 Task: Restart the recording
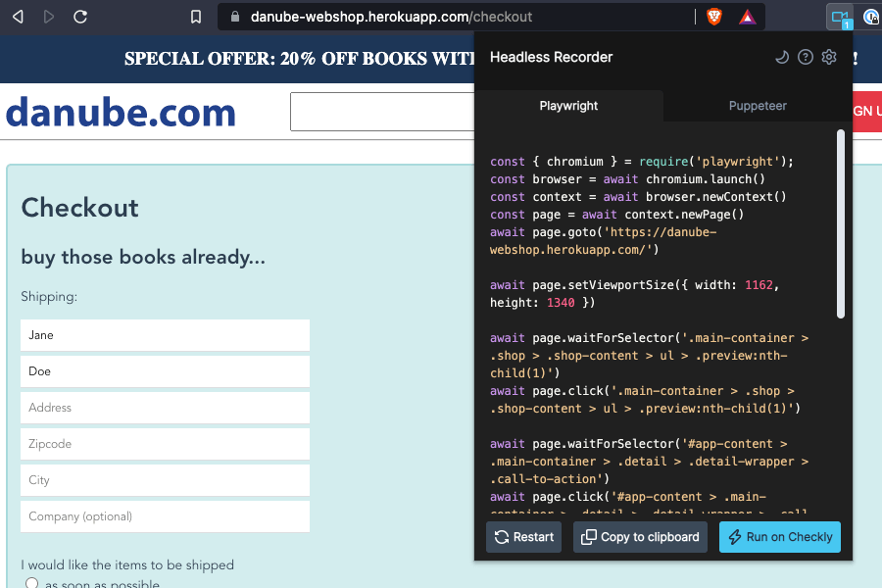(523, 537)
